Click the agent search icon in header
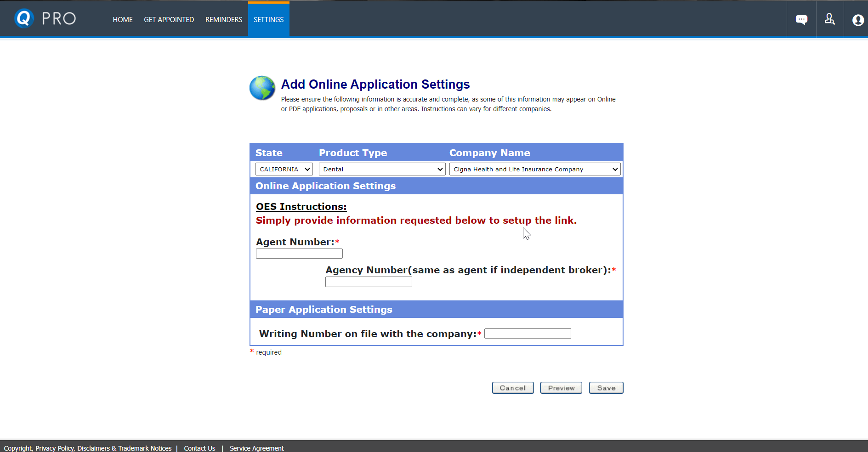 click(829, 19)
